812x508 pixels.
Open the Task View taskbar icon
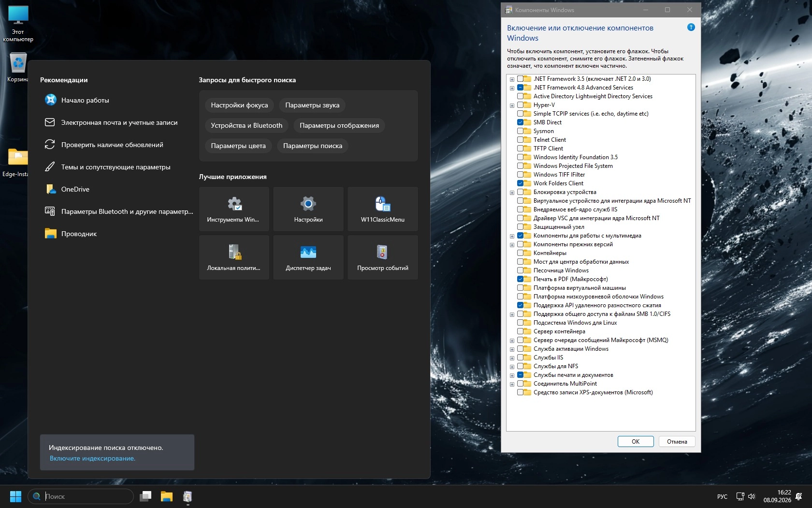pyautogui.click(x=145, y=496)
